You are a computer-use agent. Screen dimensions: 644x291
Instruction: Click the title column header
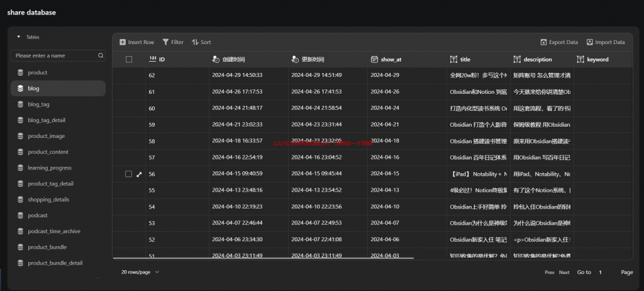tap(465, 59)
